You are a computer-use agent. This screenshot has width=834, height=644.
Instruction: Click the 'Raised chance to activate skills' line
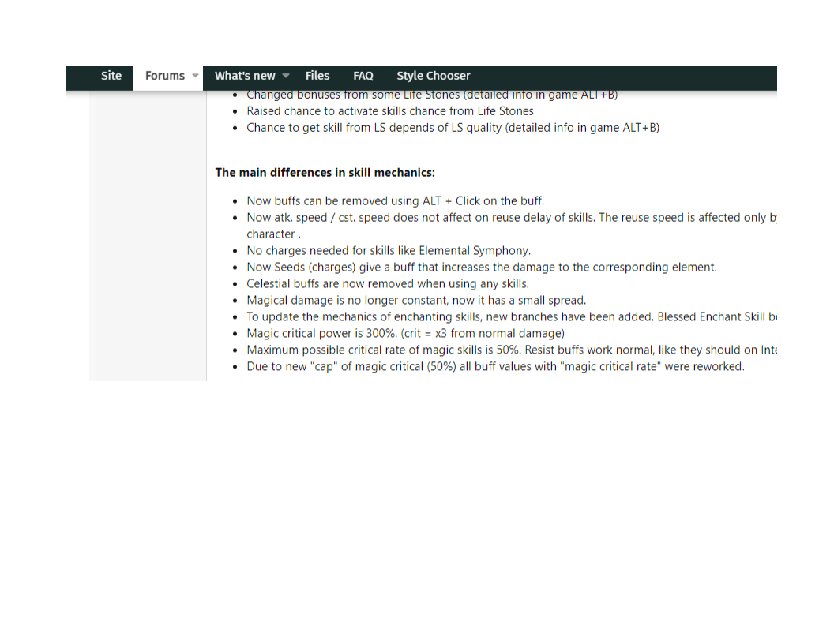390,111
